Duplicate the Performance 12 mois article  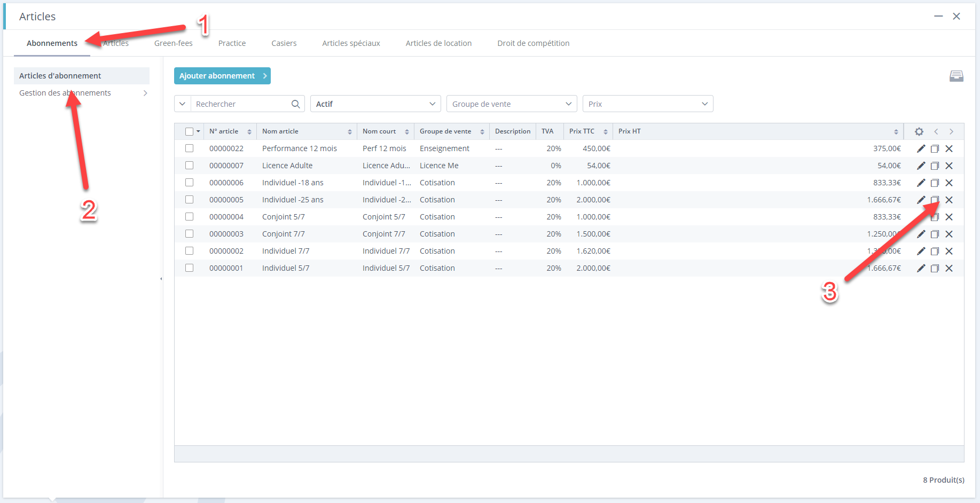[x=935, y=148]
